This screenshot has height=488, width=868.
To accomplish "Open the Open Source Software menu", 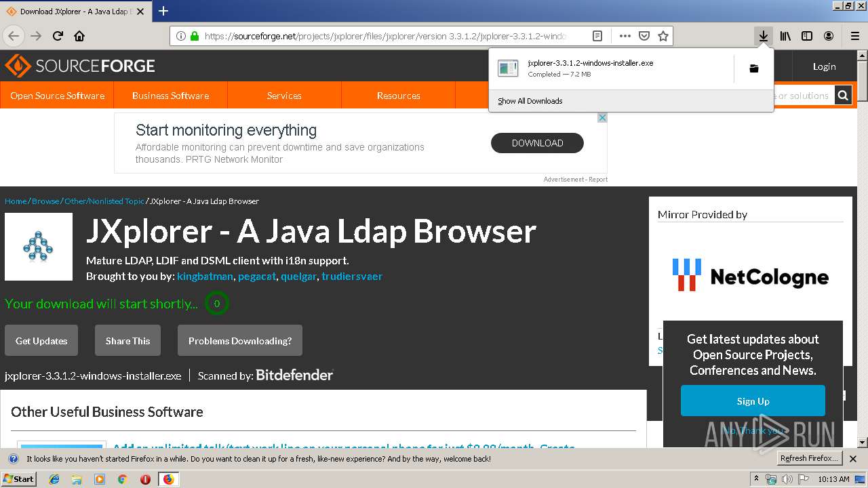I will (57, 96).
